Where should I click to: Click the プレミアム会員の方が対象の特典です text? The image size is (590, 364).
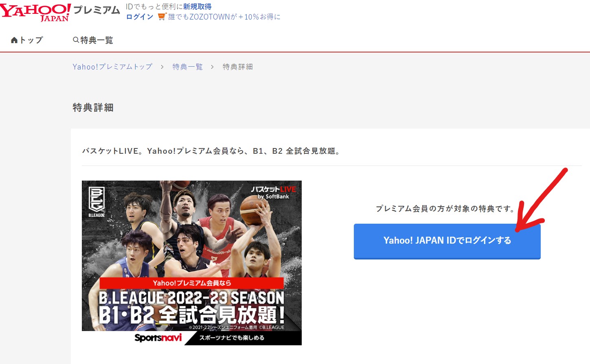pos(446,209)
